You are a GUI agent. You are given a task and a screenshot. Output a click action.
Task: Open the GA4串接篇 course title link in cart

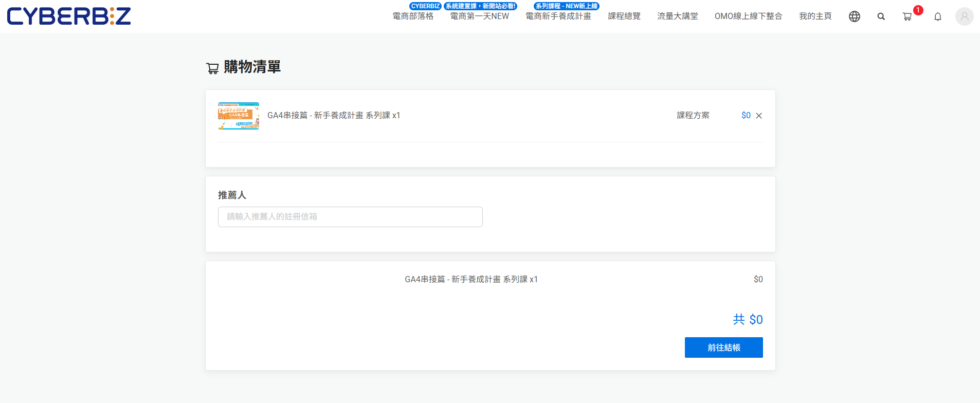tap(333, 116)
